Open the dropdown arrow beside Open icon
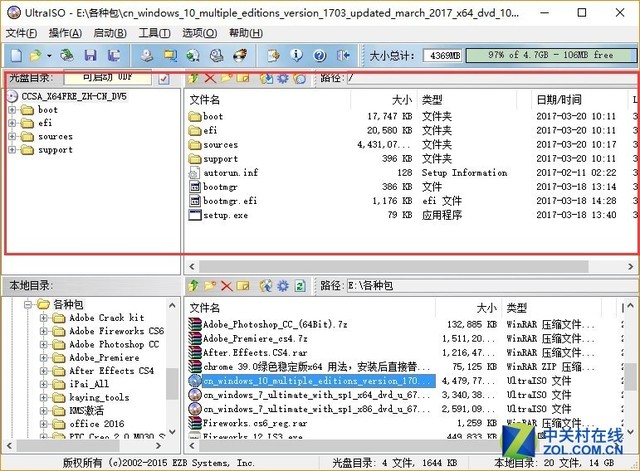Image resolution: width=640 pixels, height=471 pixels. [49, 56]
